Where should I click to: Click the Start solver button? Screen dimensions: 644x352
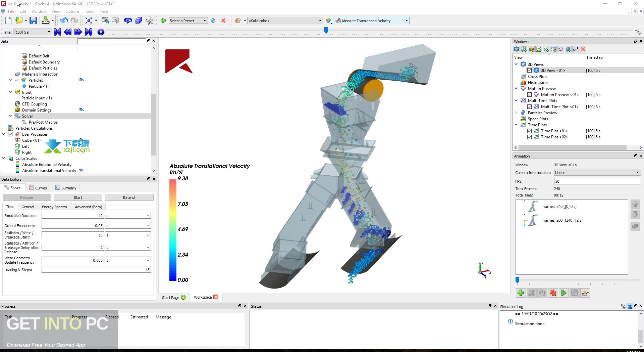(78, 197)
